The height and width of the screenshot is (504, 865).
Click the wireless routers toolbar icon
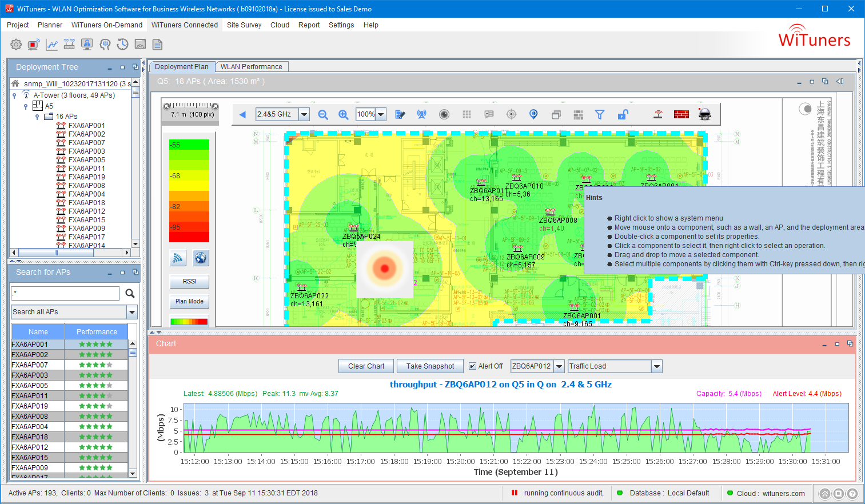pyautogui.click(x=69, y=45)
